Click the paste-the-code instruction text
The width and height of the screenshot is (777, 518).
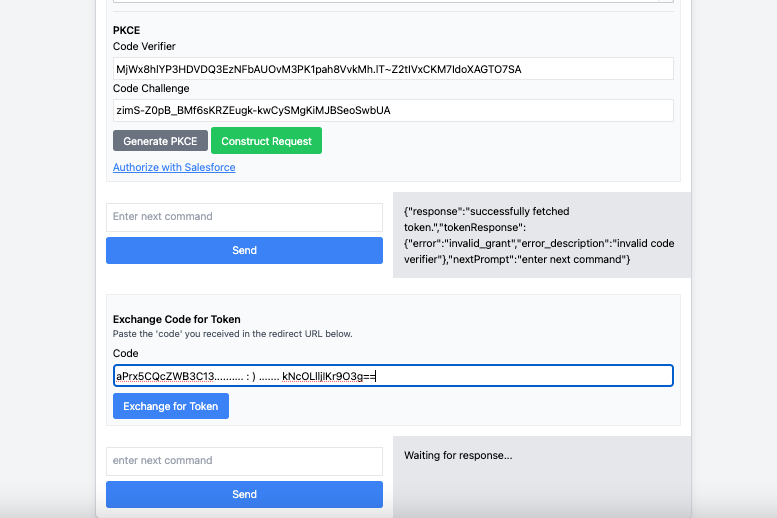233,334
